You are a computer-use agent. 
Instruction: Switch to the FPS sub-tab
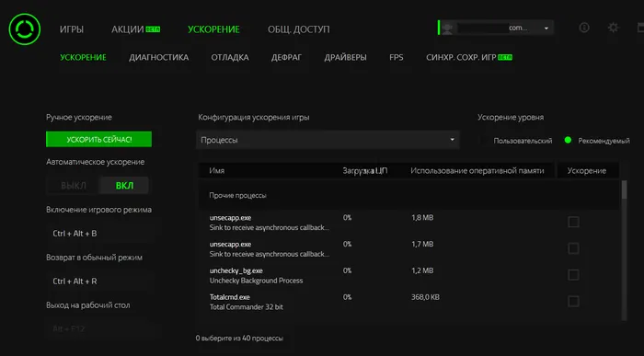397,57
